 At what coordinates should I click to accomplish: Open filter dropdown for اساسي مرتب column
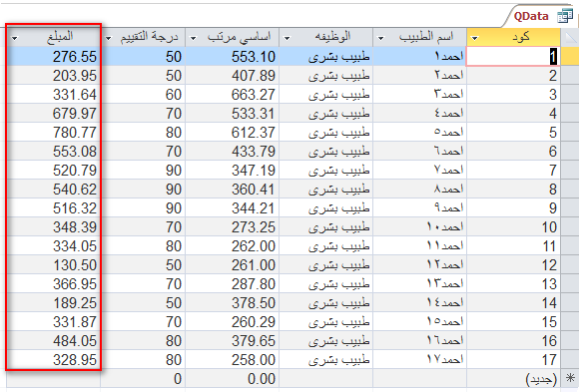(193, 38)
